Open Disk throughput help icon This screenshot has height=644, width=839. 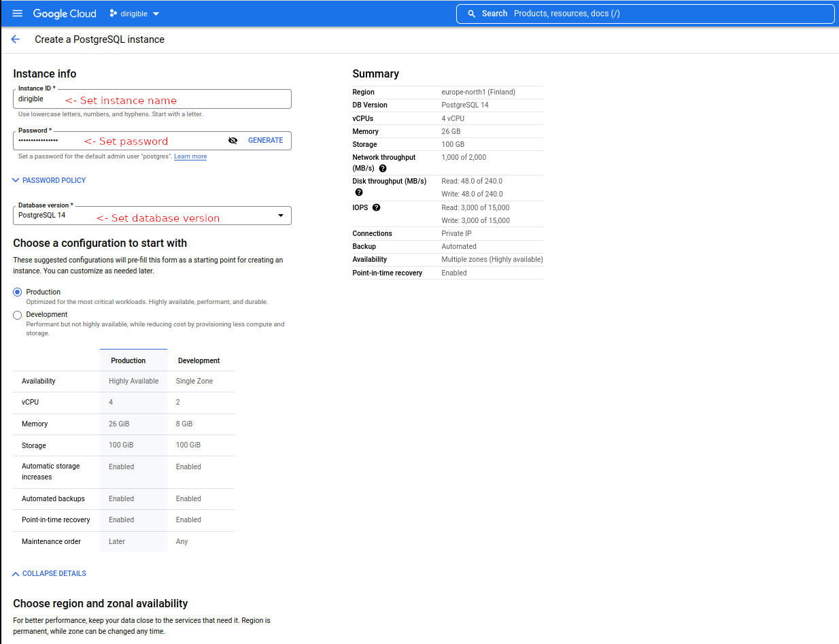[x=359, y=192]
